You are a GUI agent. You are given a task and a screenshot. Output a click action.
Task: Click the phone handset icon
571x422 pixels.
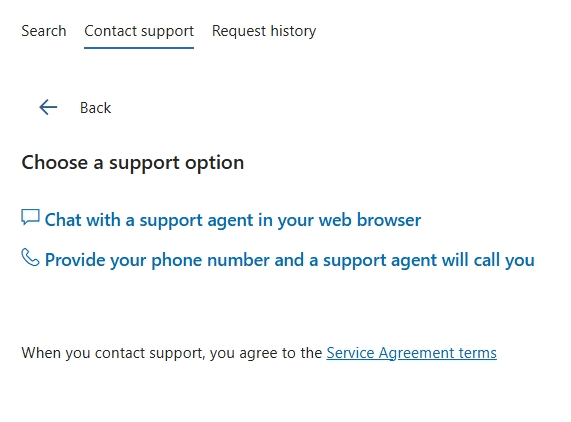[x=30, y=257]
